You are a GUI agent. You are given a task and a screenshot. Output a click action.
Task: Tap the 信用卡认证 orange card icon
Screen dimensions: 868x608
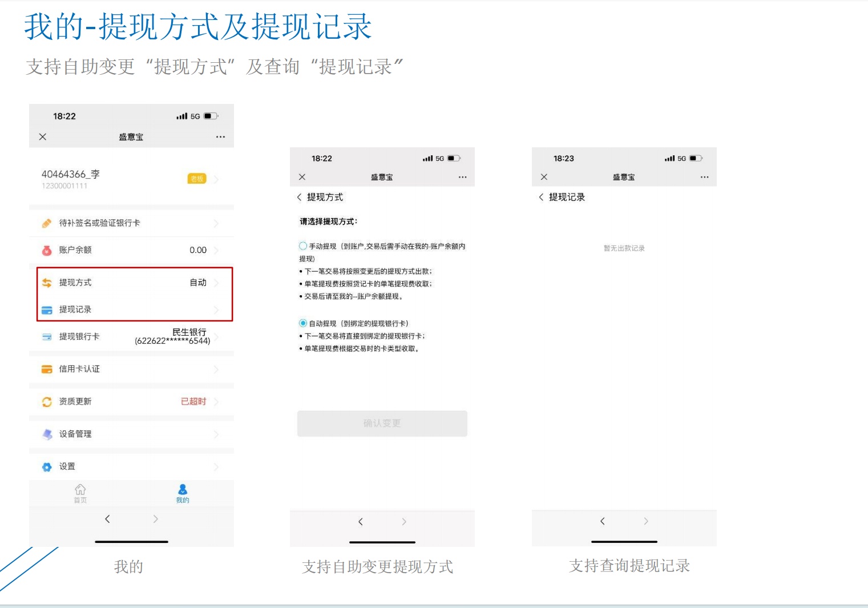tap(47, 369)
